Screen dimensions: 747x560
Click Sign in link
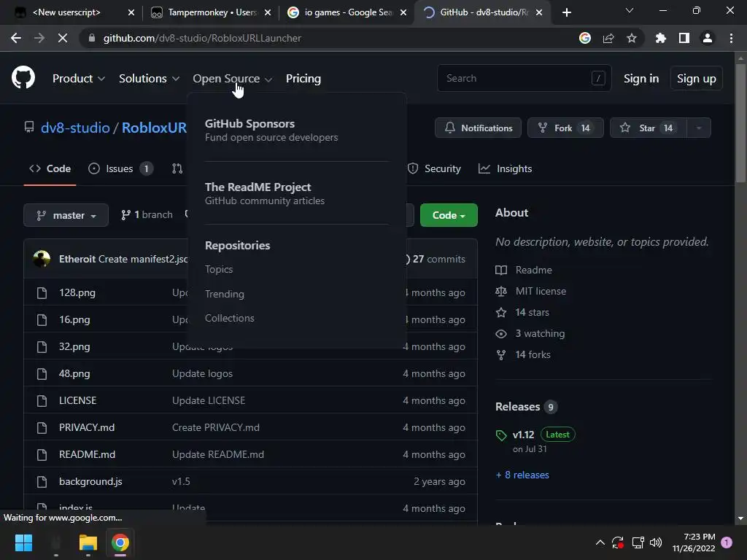click(x=641, y=79)
